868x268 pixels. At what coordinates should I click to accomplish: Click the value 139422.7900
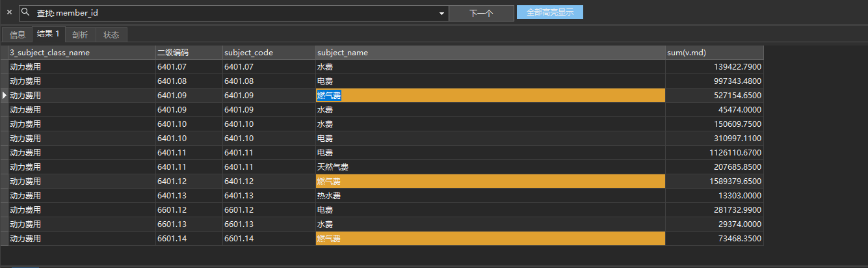[x=737, y=67]
